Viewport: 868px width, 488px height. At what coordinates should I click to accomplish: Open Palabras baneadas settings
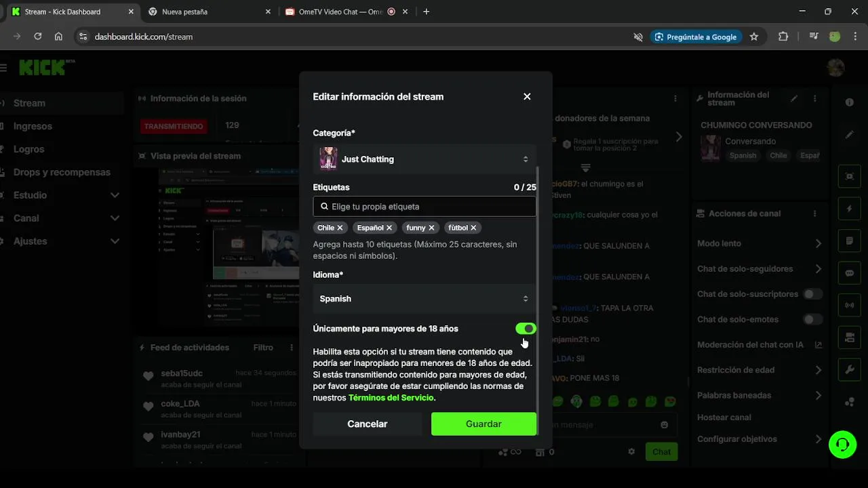(759, 395)
